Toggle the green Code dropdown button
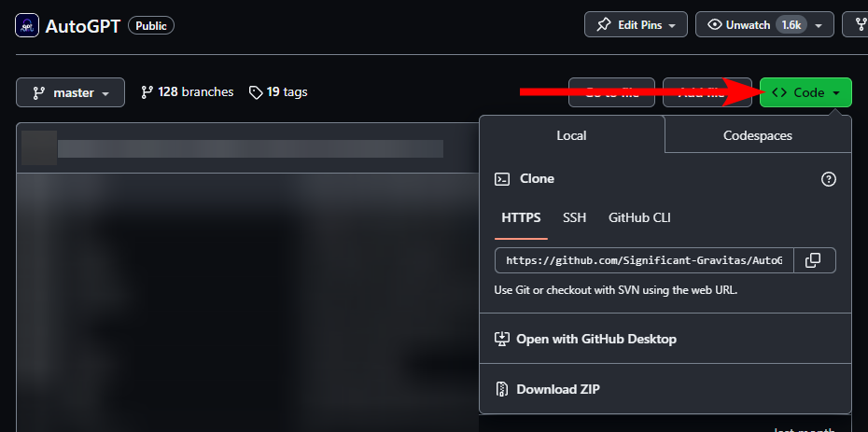The height and width of the screenshot is (432, 868). (805, 93)
